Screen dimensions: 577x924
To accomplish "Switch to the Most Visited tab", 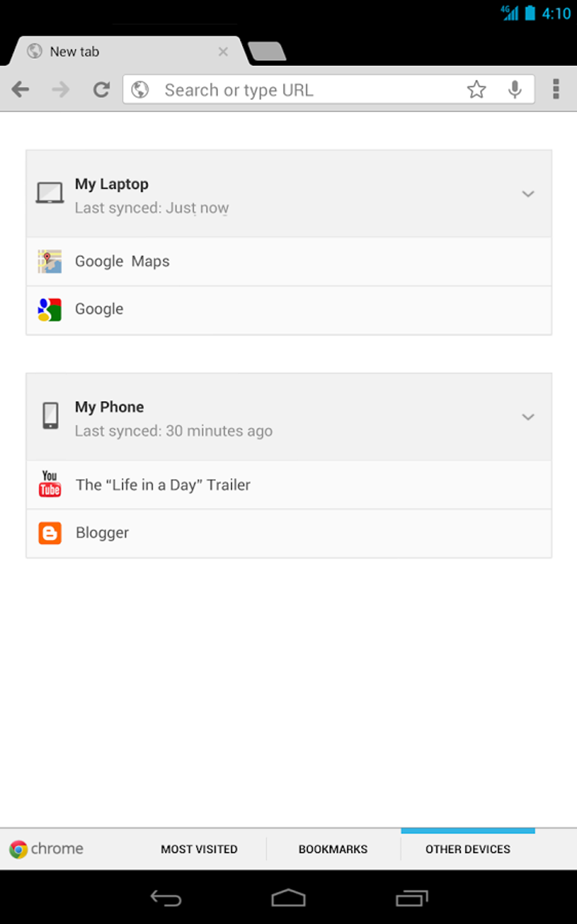I will coord(199,849).
